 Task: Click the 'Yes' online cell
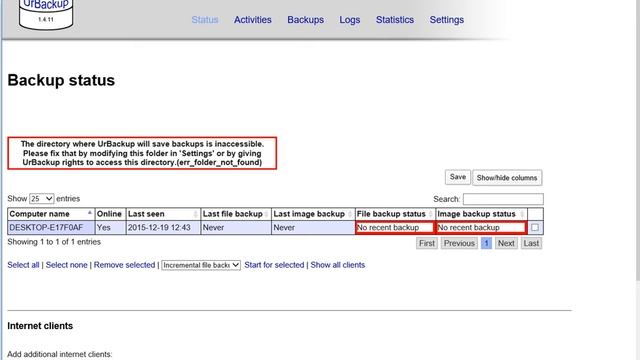[x=110, y=227]
